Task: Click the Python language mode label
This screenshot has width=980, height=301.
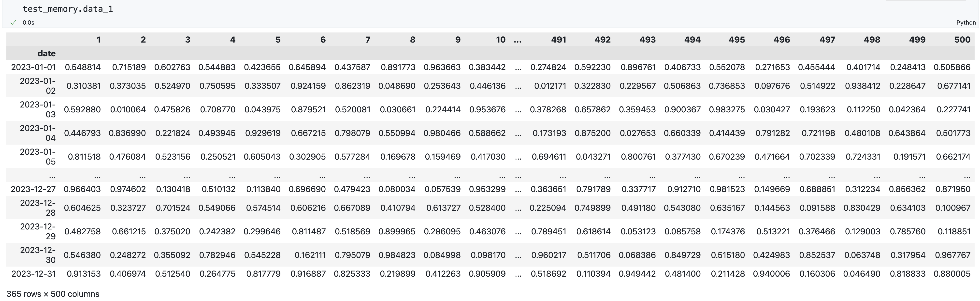Action: (x=966, y=22)
